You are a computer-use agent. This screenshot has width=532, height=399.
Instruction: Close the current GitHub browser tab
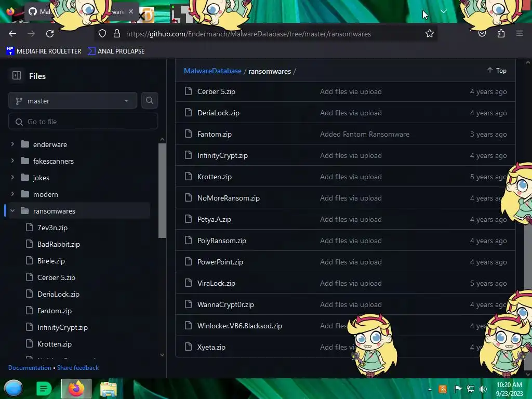click(x=131, y=11)
